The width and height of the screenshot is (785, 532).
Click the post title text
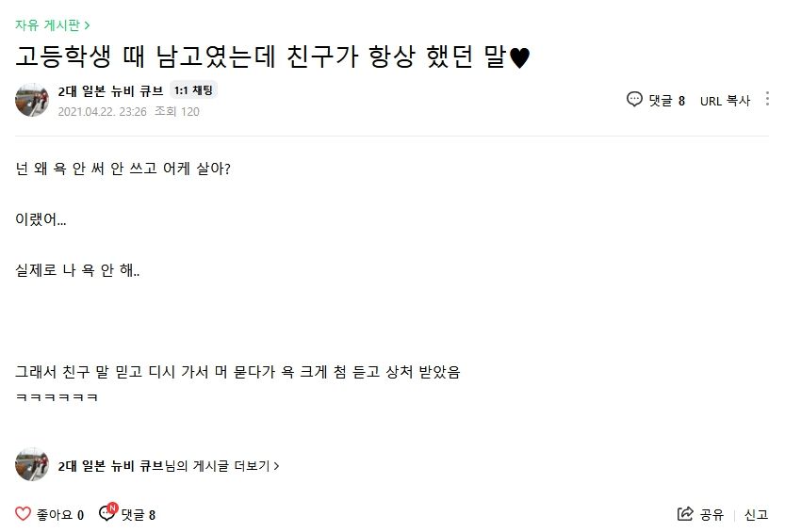pos(273,56)
